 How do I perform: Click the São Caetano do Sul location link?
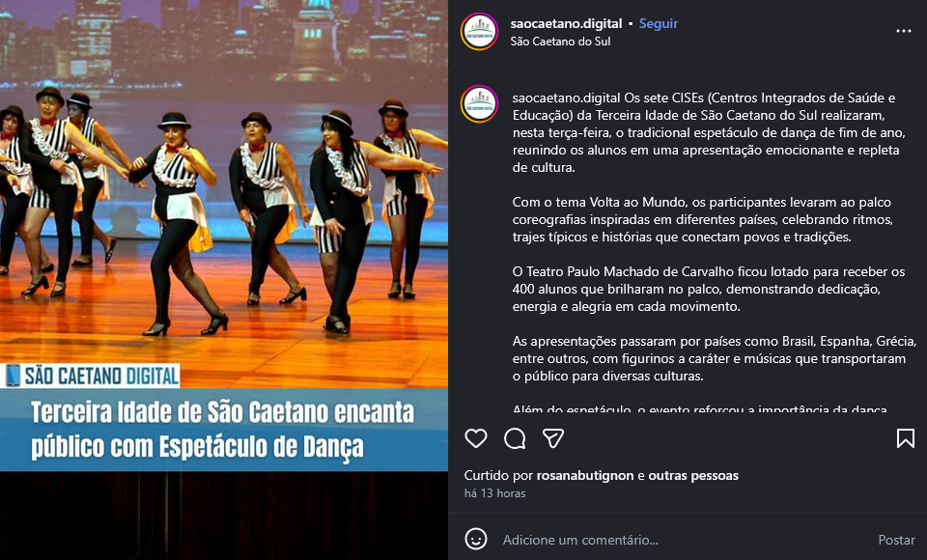(x=560, y=42)
